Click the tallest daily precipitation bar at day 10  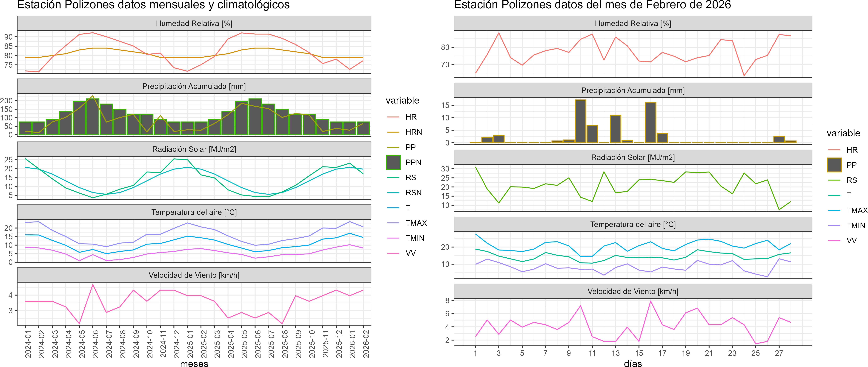pyautogui.click(x=580, y=121)
